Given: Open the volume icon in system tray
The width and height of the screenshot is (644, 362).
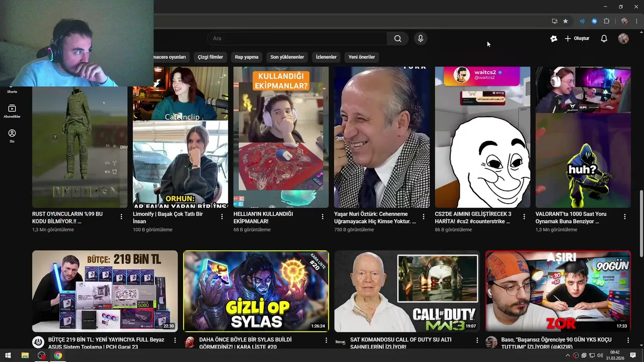Looking at the screenshot, I should click(x=600, y=355).
